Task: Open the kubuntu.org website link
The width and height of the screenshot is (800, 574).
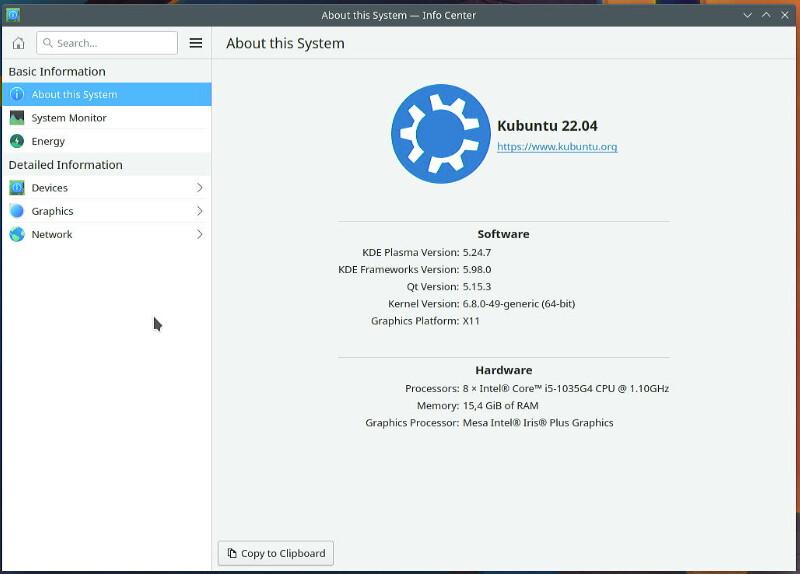Action: pos(557,147)
